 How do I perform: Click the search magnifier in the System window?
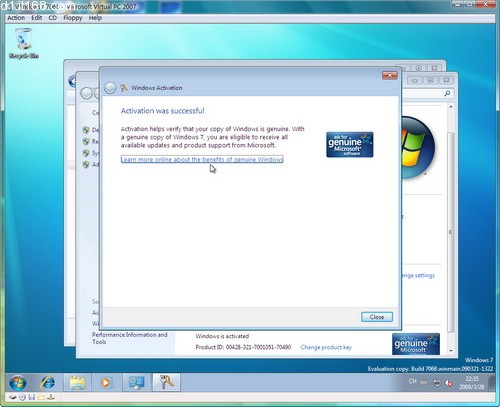pyautogui.click(x=447, y=94)
